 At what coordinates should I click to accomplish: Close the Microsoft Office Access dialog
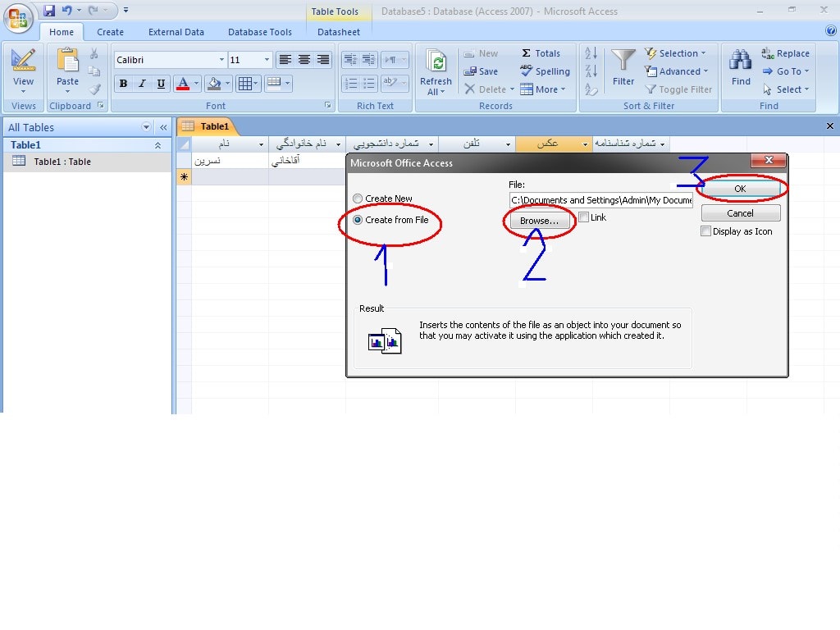769,160
